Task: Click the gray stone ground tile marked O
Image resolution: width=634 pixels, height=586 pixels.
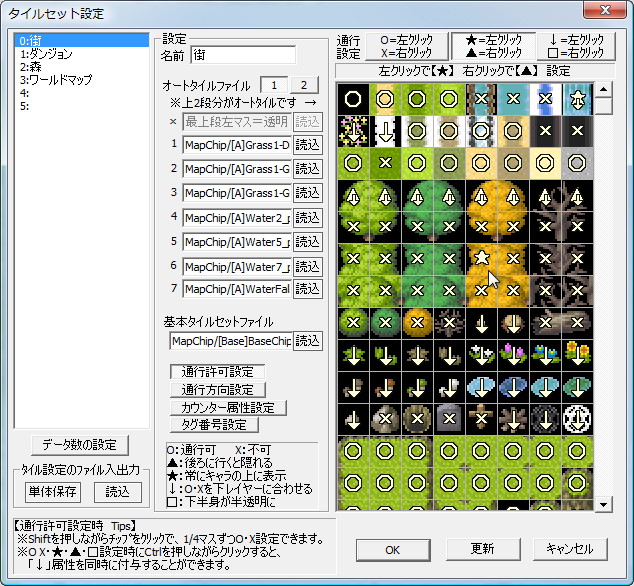Action: [x=577, y=163]
